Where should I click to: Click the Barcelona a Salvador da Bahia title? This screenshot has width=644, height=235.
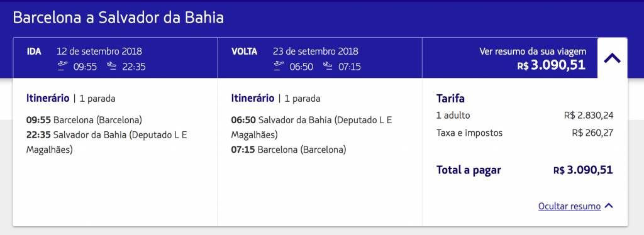118,18
